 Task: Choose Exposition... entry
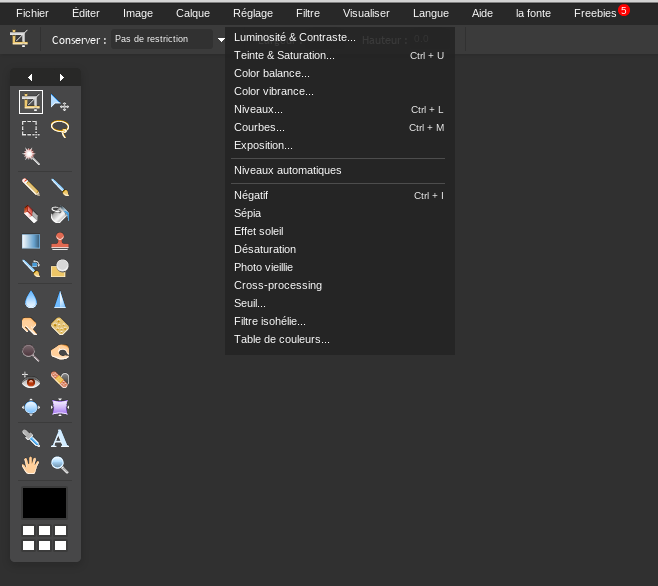[339, 146]
